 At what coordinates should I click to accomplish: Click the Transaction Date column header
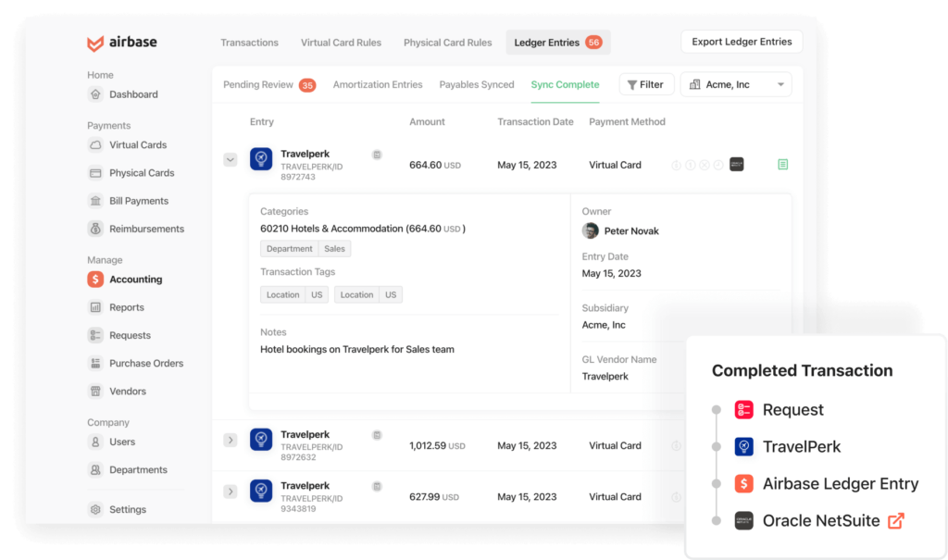[535, 121]
